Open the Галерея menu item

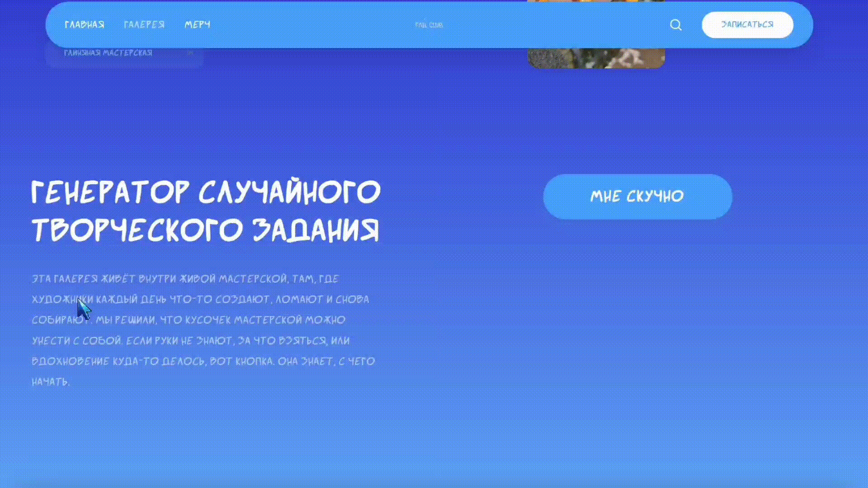pos(144,25)
